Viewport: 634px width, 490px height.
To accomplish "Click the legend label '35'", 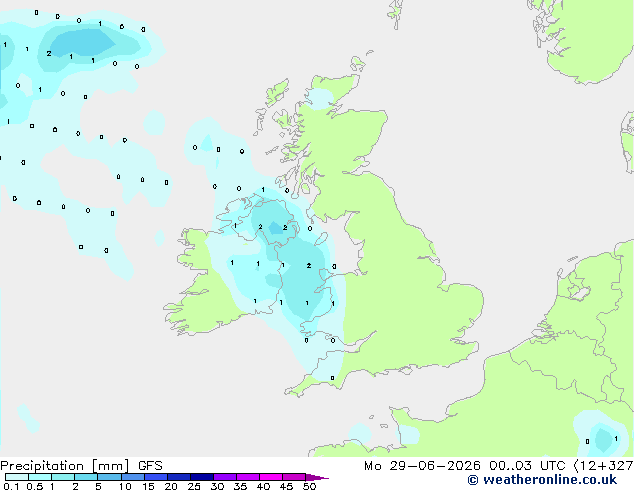I will [240, 486].
